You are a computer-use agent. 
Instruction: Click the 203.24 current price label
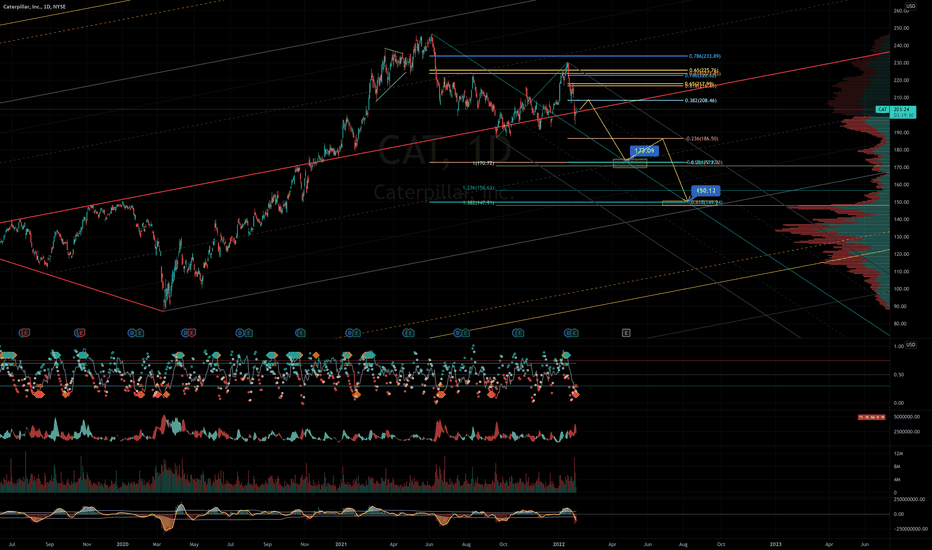[x=903, y=109]
